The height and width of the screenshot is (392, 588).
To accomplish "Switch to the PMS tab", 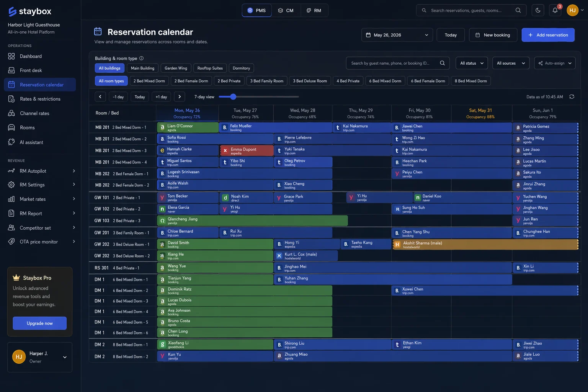I will pyautogui.click(x=256, y=10).
